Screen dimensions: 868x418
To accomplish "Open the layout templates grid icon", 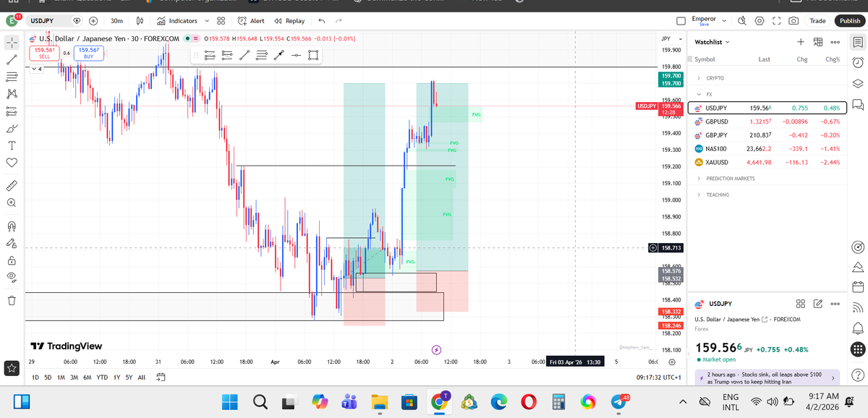I will pos(221,21).
